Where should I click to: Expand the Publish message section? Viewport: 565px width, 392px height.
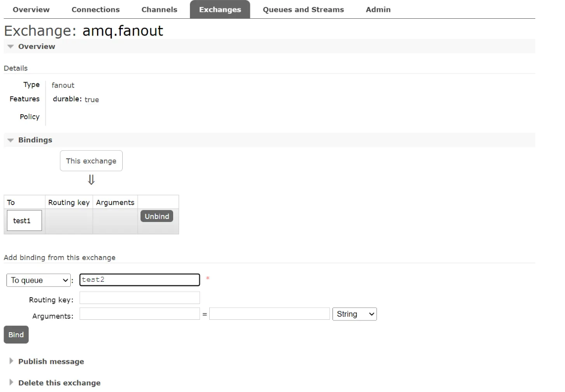point(50,361)
